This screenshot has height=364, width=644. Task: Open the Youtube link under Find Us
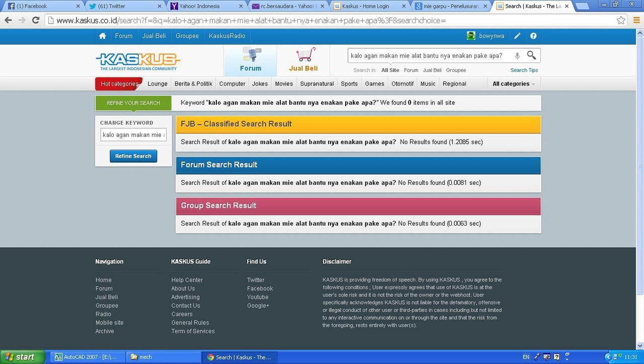point(258,297)
